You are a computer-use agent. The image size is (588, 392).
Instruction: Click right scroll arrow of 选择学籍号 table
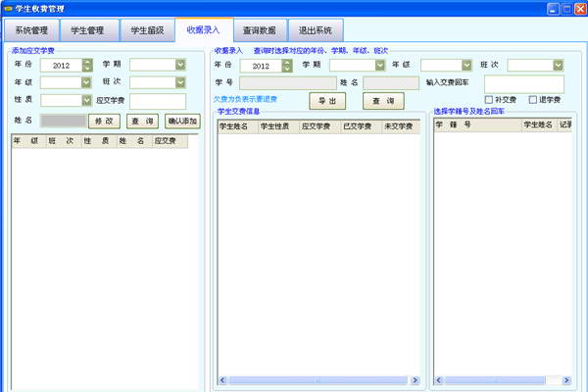pos(566,380)
